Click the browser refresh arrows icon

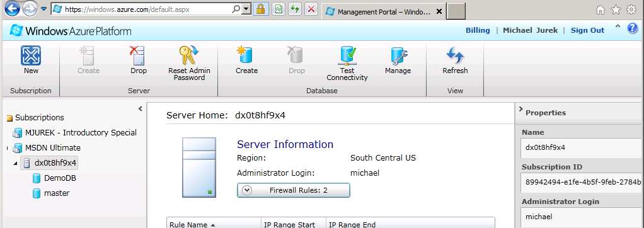pos(294,9)
